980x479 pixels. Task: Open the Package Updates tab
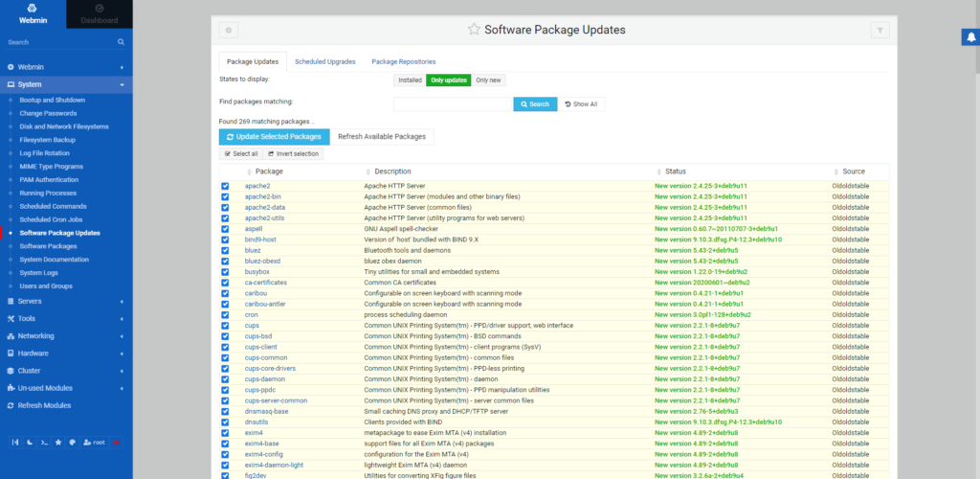[253, 62]
